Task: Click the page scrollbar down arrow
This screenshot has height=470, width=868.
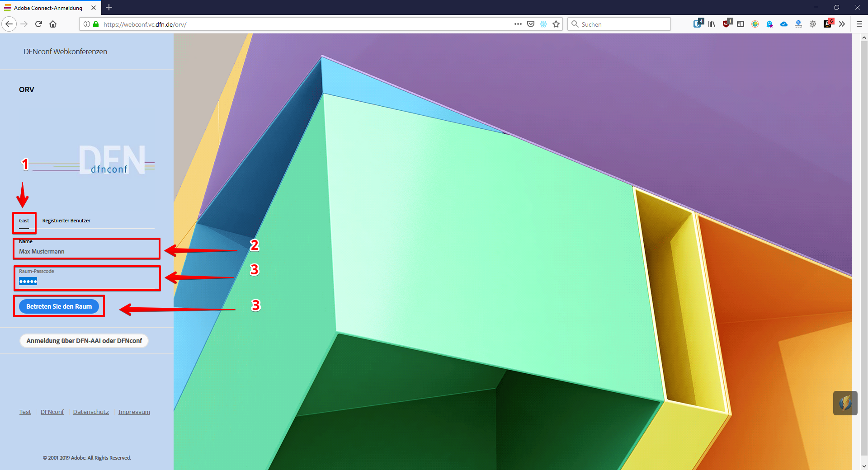Action: (864, 466)
